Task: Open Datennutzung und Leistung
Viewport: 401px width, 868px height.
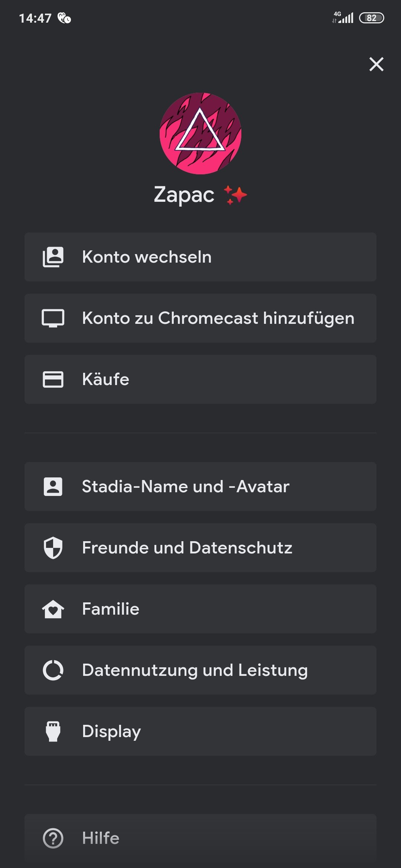Action: [195, 670]
